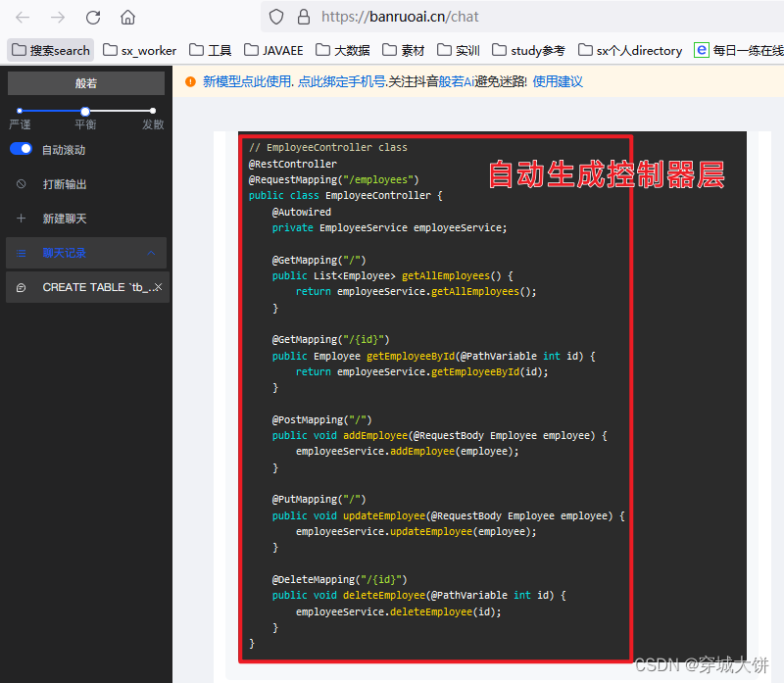The width and height of the screenshot is (784, 683).
Task: Click the @RestController annotation line
Action: (293, 164)
